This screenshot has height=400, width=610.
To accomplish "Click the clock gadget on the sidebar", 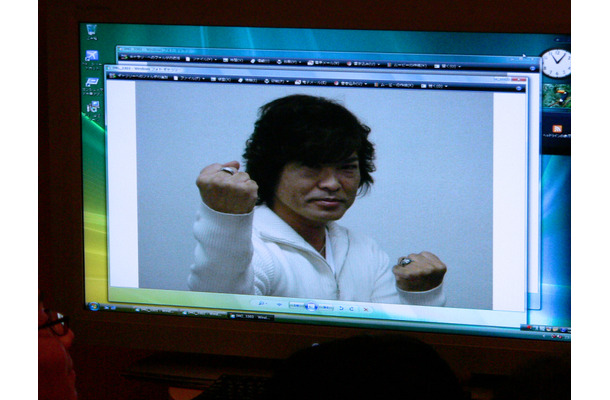I will click(x=555, y=63).
